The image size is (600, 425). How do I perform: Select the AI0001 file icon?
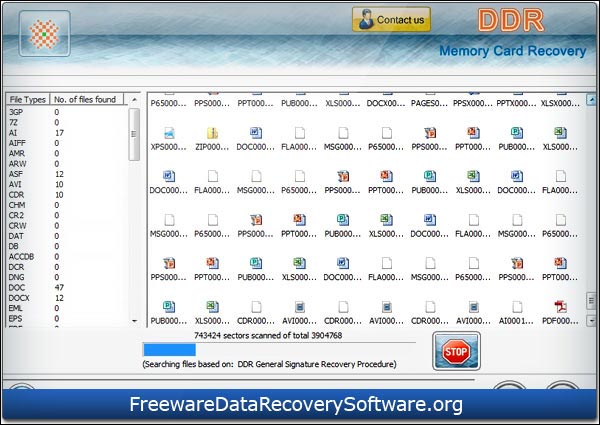(x=517, y=307)
